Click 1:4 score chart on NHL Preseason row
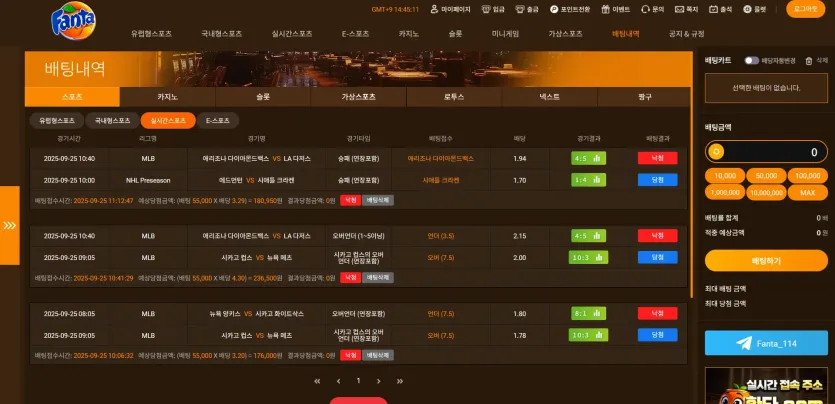 point(588,180)
